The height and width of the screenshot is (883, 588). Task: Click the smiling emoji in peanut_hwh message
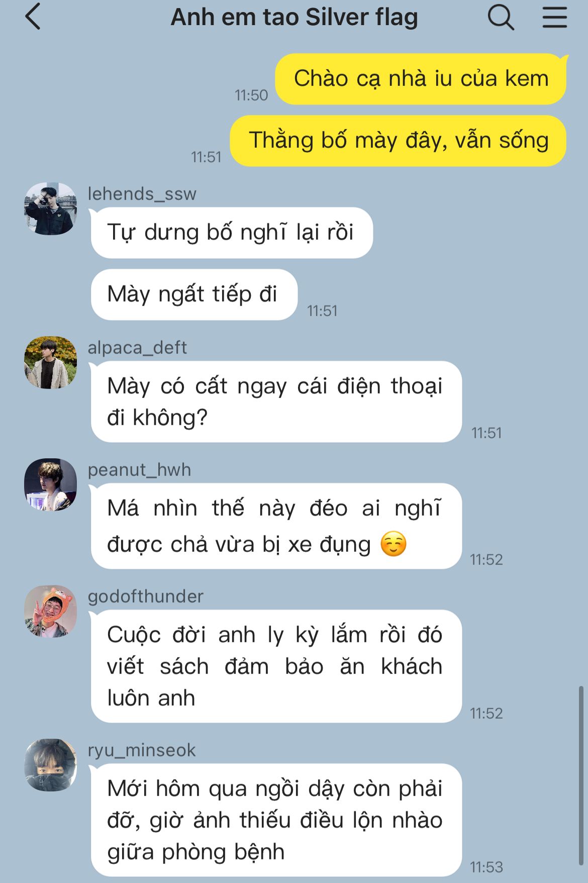click(x=393, y=544)
